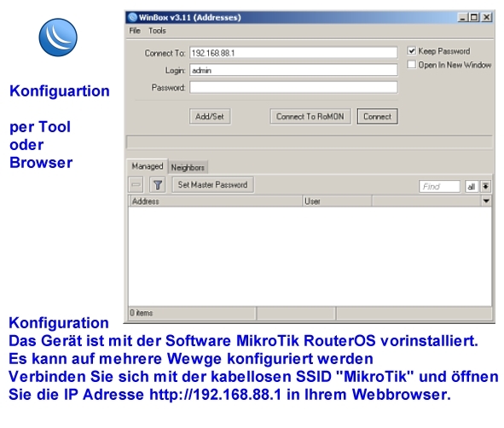
Task: Switch to the Neighbors tab
Action: coord(188,167)
